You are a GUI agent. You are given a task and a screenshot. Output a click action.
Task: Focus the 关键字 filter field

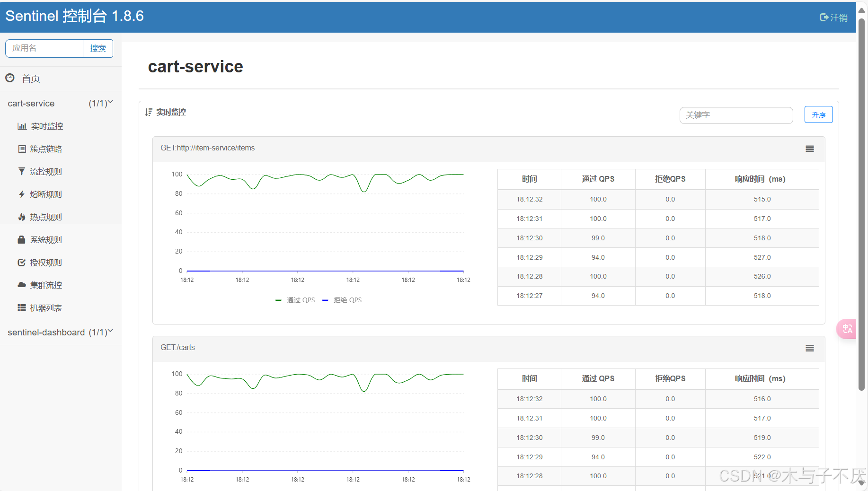tap(736, 115)
